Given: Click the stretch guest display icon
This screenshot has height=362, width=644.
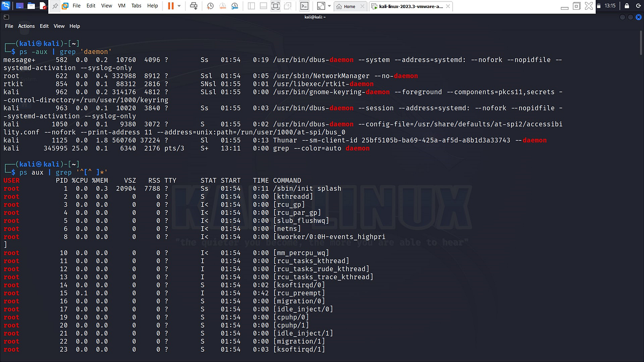Looking at the screenshot, I should tap(320, 6).
